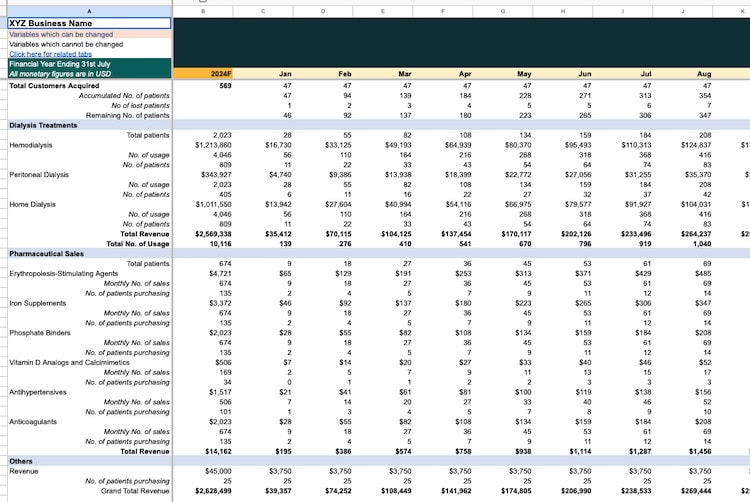This screenshot has width=750, height=502.
Task: Click the 569 total customers value
Action: click(225, 86)
